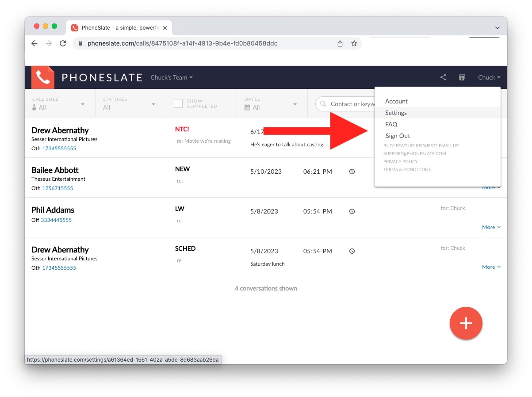The image size is (532, 397).
Task: Open the share icon in header
Action: 443,77
